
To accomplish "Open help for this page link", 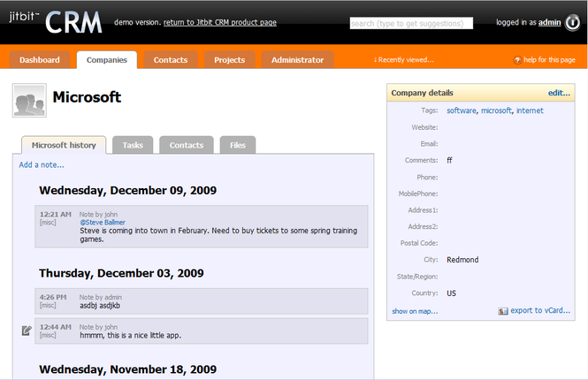I will click(x=549, y=60).
